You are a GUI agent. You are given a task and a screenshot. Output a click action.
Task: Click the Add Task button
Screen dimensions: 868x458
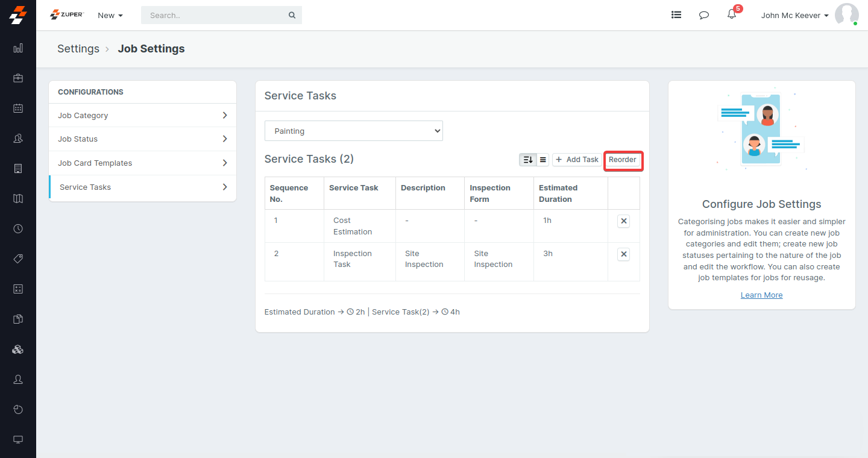pos(577,160)
